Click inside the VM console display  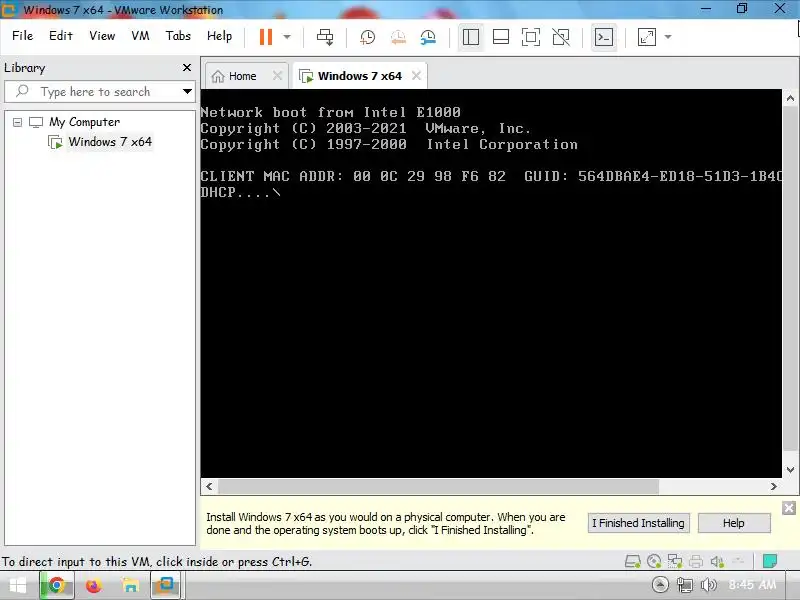point(491,284)
